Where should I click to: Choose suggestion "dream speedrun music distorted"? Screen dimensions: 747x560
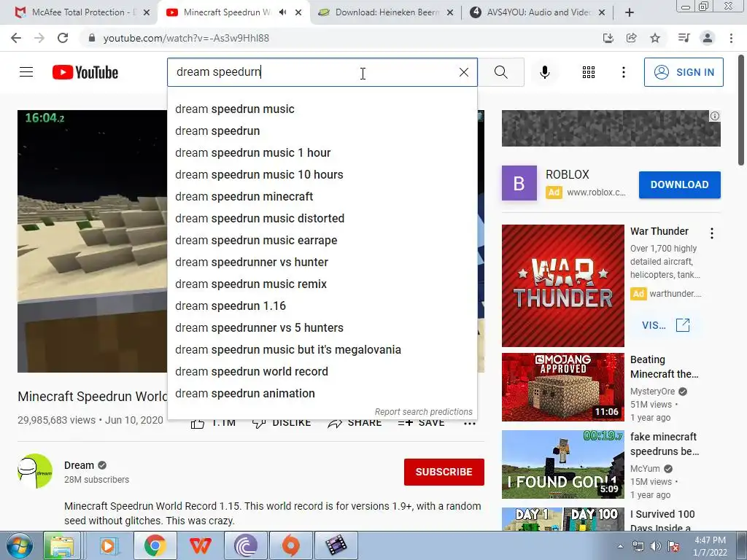(322, 219)
